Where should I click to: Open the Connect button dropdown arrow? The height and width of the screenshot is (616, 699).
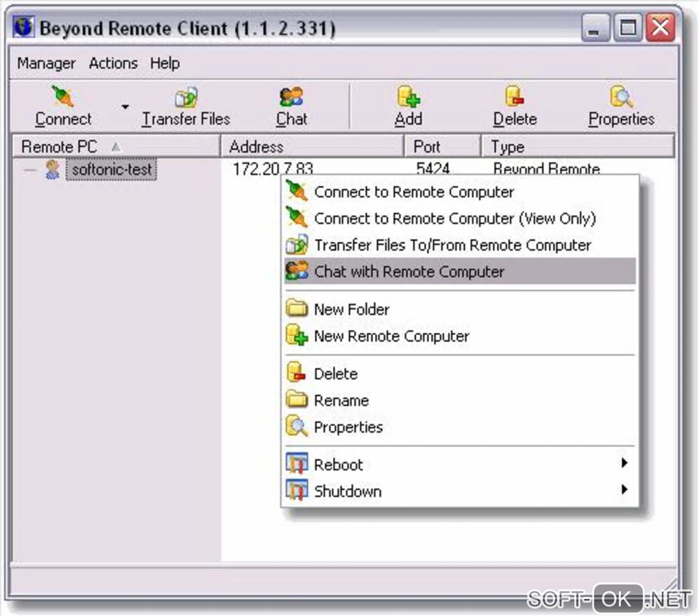tap(125, 107)
